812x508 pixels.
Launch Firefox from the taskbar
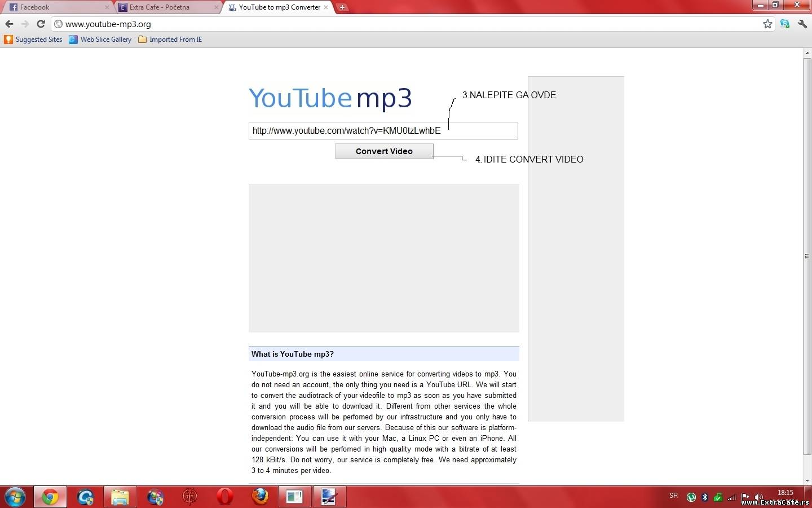260,497
